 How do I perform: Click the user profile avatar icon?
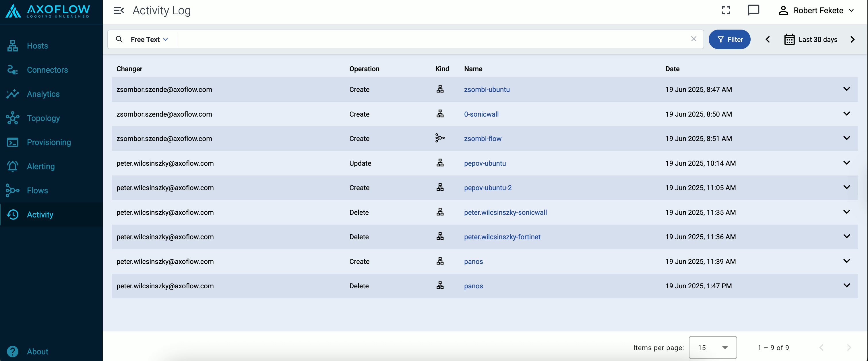coord(783,10)
